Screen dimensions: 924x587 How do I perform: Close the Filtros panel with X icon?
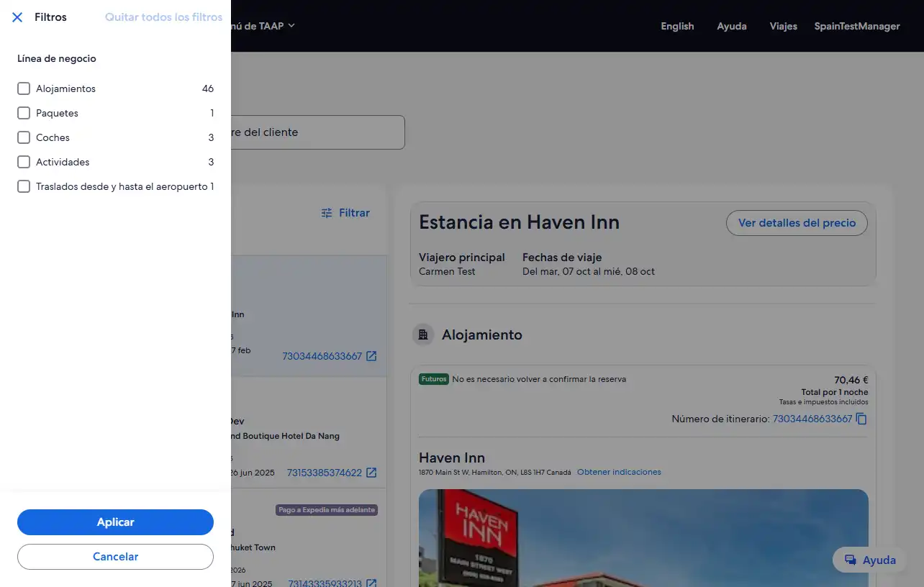point(17,17)
